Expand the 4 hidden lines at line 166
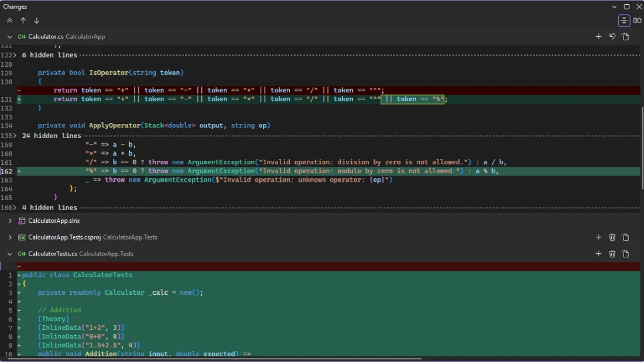This screenshot has width=644, height=362. tap(15, 208)
